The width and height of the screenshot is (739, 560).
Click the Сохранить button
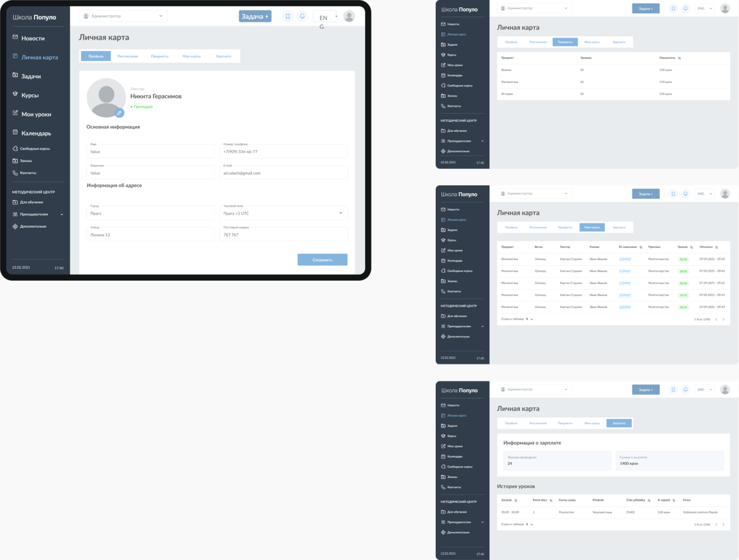point(322,260)
